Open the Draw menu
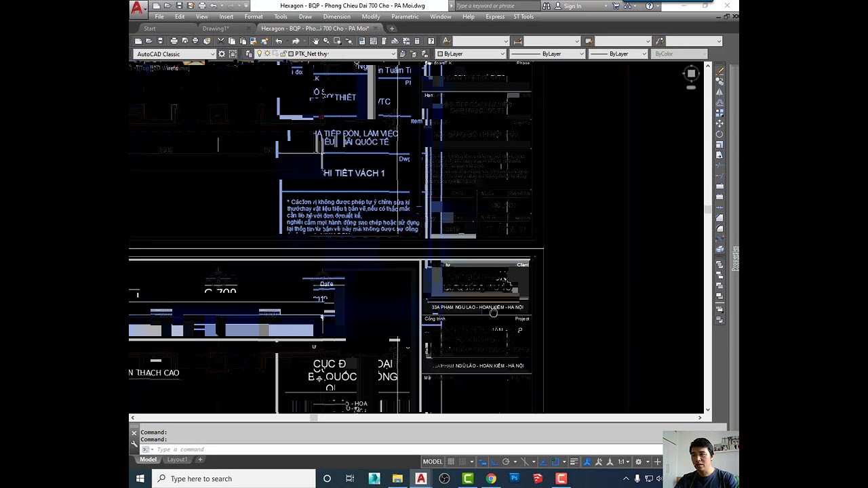This screenshot has width=868, height=488. (x=305, y=16)
